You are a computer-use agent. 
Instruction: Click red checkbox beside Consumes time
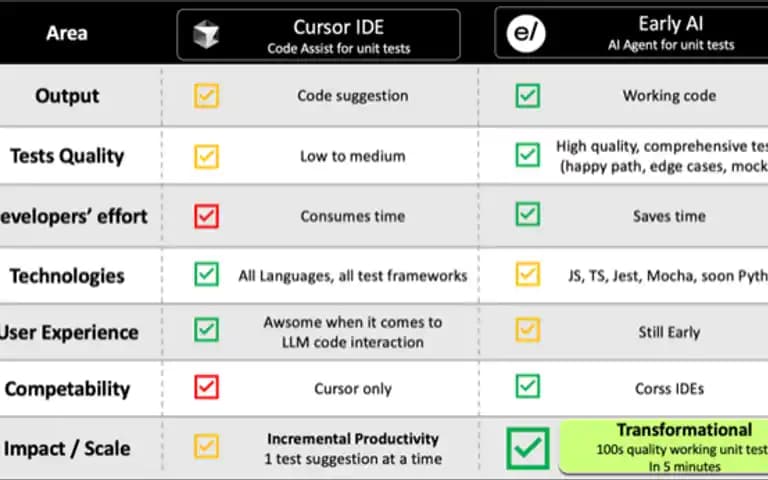(x=206, y=216)
